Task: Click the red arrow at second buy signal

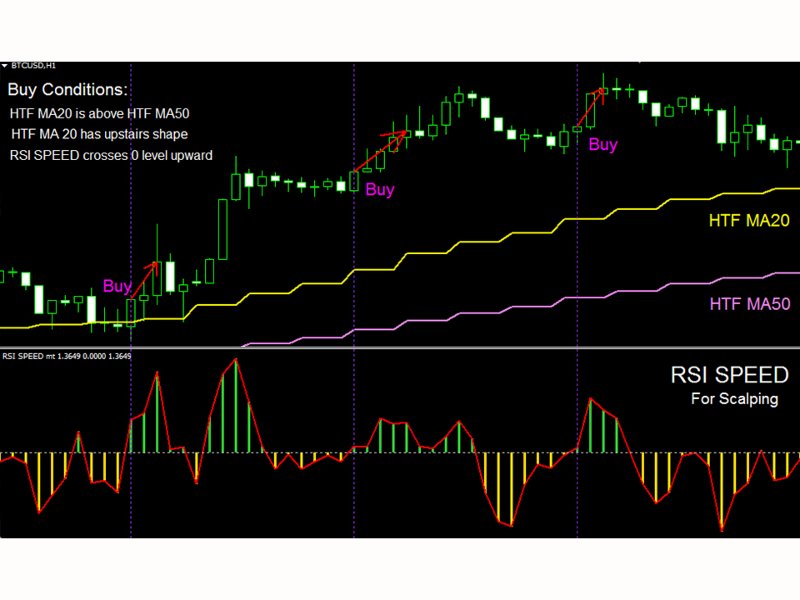Action: pos(381,151)
